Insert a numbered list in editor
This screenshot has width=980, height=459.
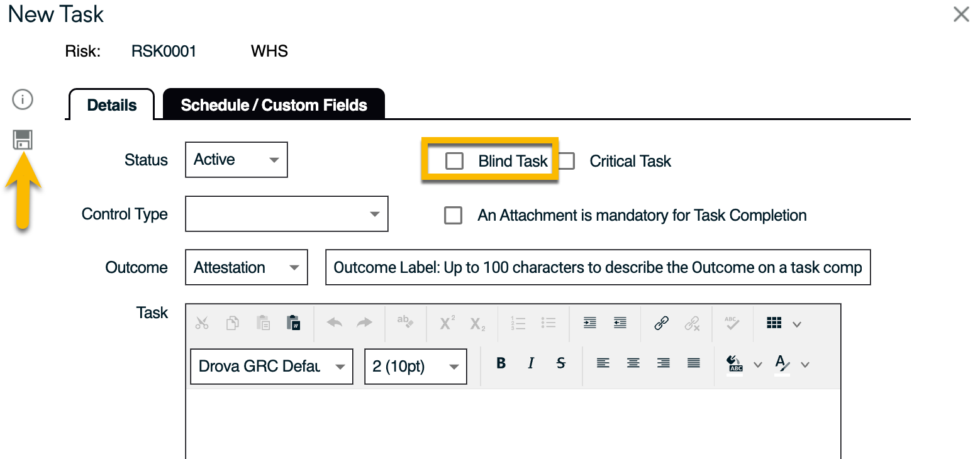518,323
